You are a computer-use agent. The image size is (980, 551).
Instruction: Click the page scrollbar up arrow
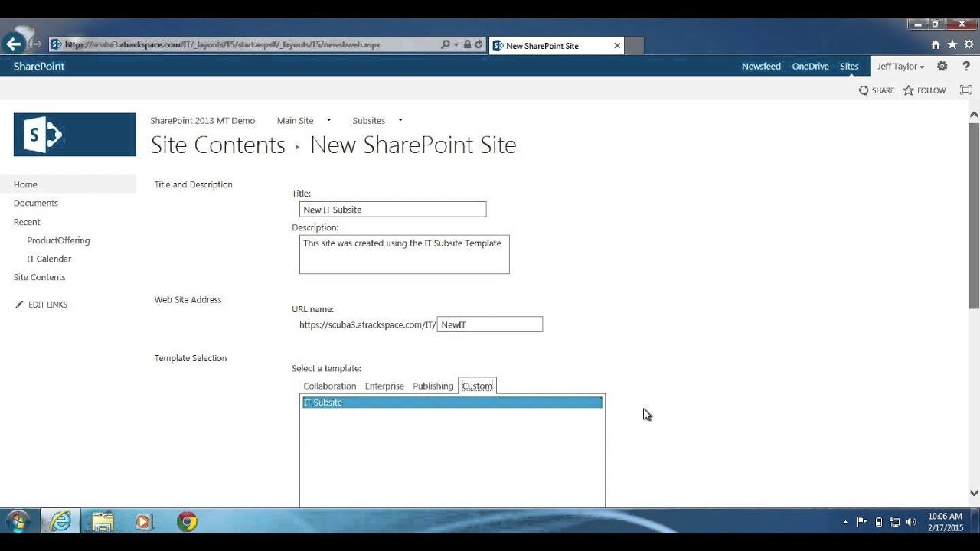click(x=974, y=115)
